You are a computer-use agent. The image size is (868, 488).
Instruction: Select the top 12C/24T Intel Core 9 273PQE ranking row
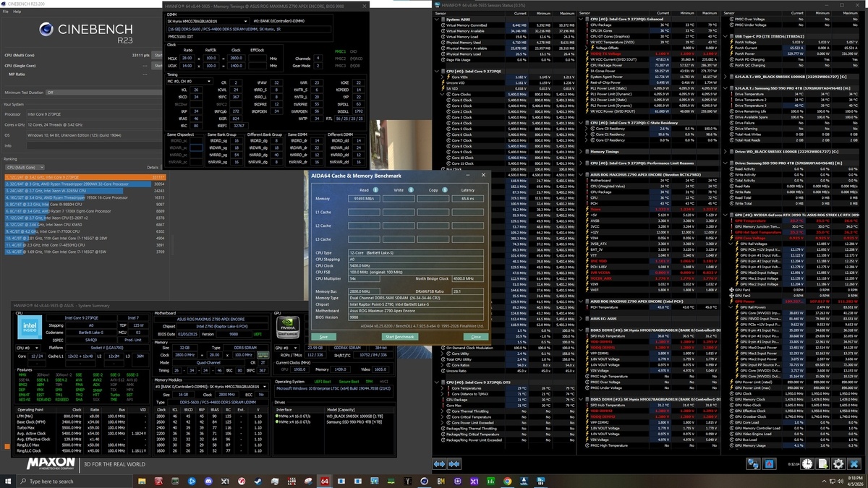(x=85, y=177)
